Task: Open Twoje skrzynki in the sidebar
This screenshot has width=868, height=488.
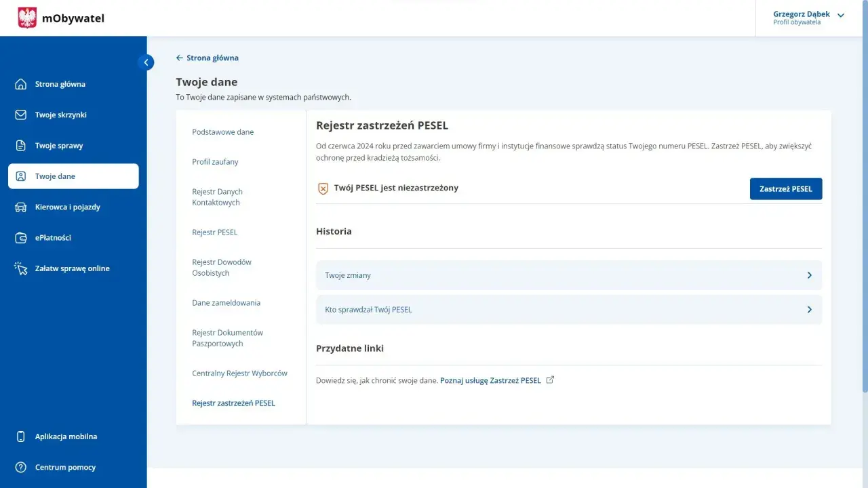Action: (73, 115)
